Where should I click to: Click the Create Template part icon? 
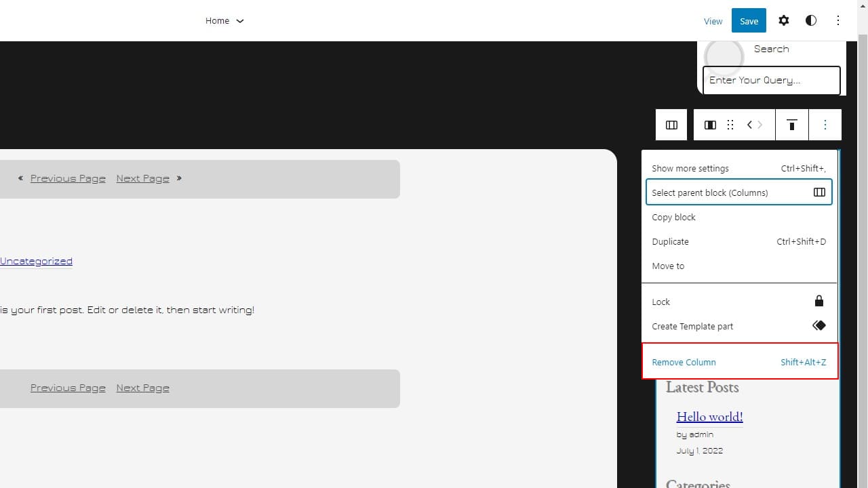(819, 325)
